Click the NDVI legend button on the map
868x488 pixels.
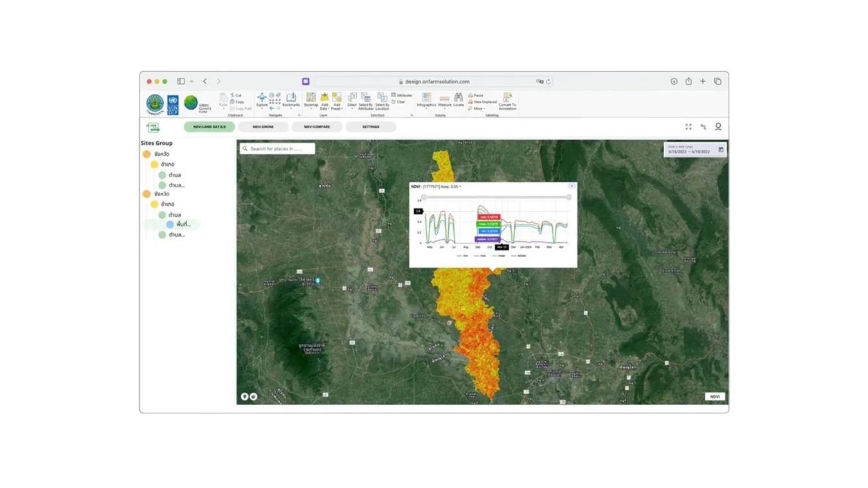(x=715, y=397)
